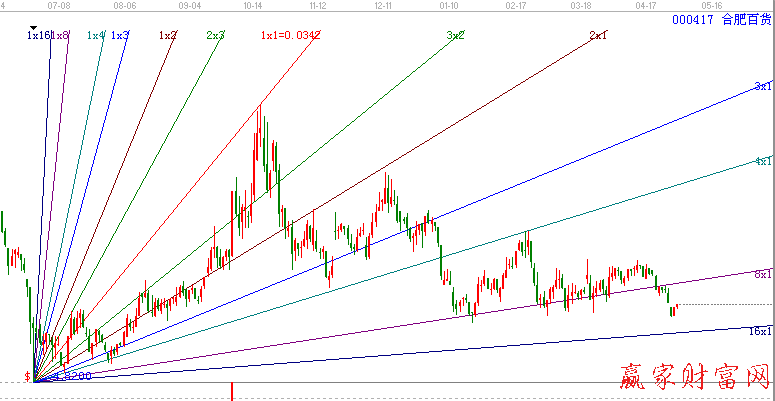This screenshot has height=401, width=775.
Task: Select the purple 1x8 fan label
Action: click(x=61, y=36)
